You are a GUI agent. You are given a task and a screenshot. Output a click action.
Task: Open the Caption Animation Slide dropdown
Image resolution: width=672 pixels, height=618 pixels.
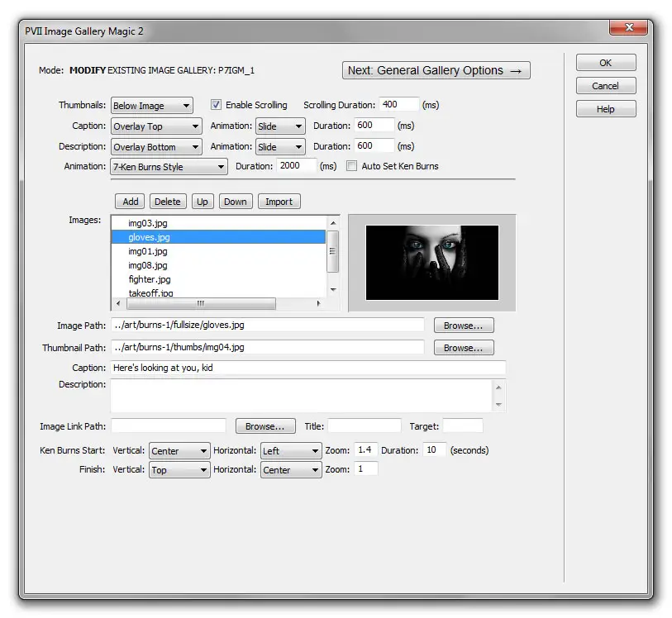tap(280, 126)
